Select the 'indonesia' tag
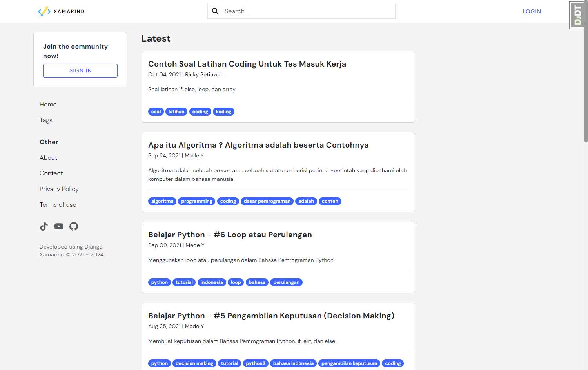Screen dimensions: 588x370 [x=212, y=282]
